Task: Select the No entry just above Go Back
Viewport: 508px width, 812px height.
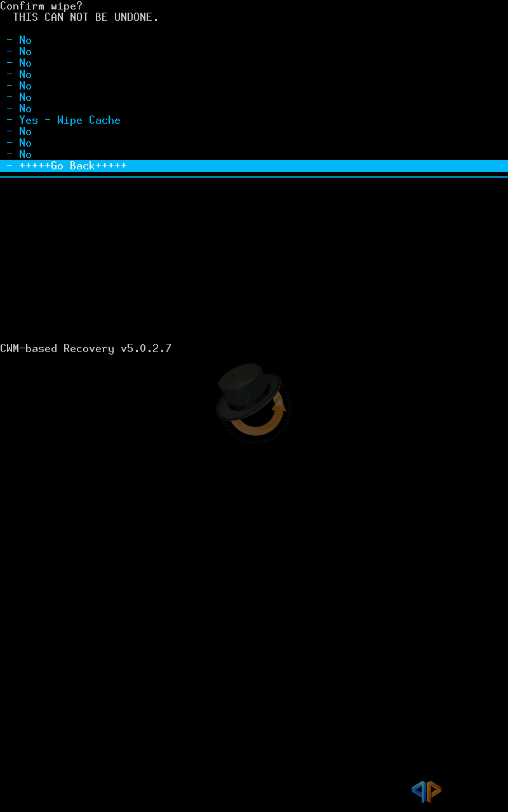Action: pos(19,154)
